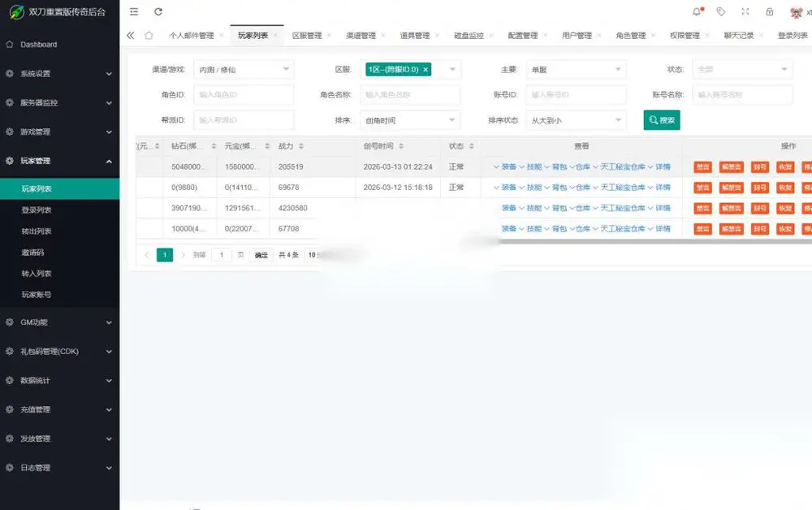Viewport: 812px width, 510px height.
Task: Click the gear icon beside 充值管理
Action: 9,409
